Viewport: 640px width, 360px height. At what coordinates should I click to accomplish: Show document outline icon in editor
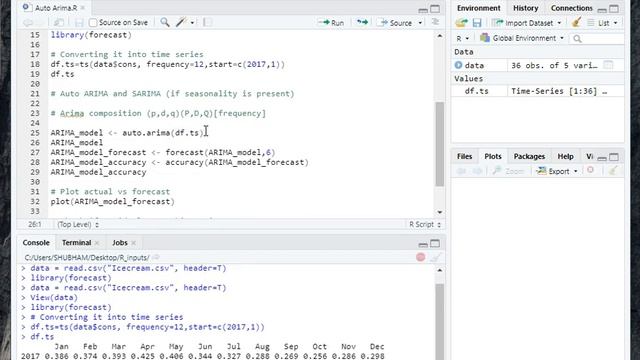pyautogui.click(x=435, y=22)
